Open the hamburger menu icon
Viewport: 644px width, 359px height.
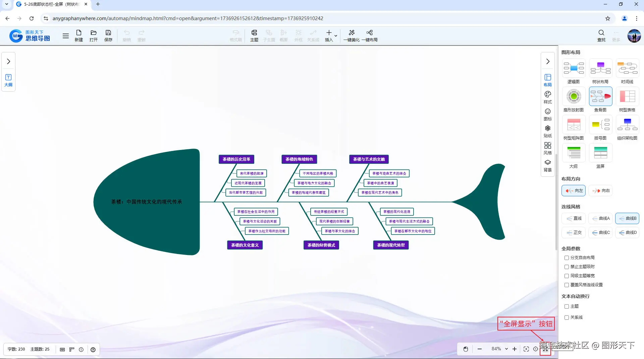coord(66,36)
